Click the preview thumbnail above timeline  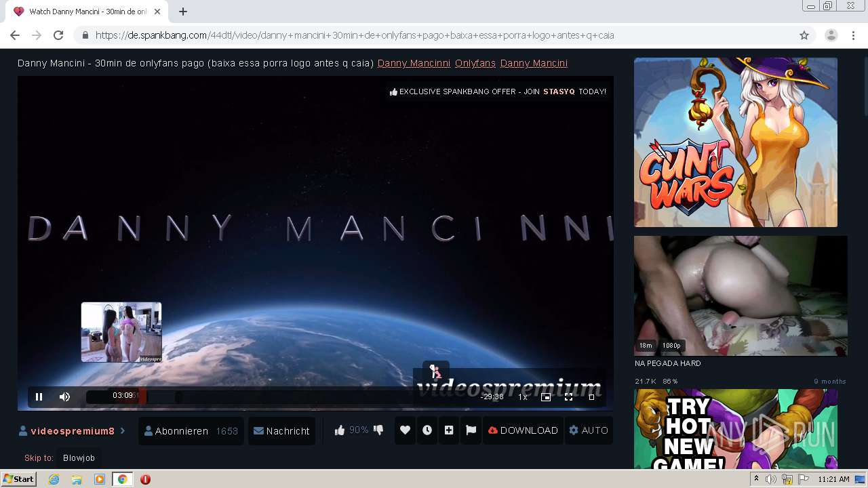coord(121,332)
